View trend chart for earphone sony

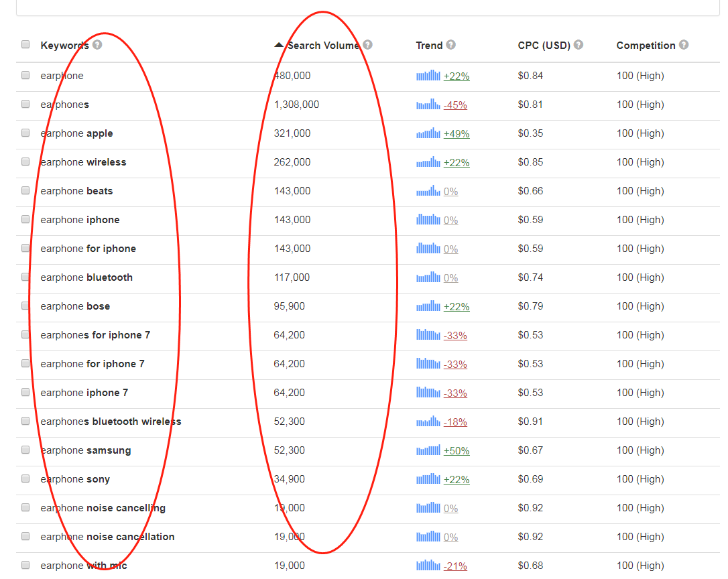(x=428, y=478)
